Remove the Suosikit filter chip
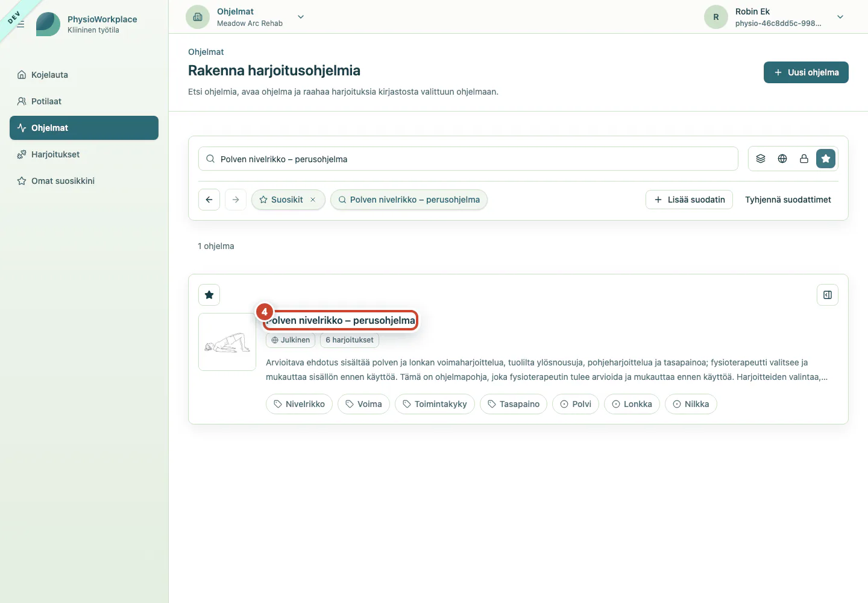The height and width of the screenshot is (603, 868). (x=313, y=200)
